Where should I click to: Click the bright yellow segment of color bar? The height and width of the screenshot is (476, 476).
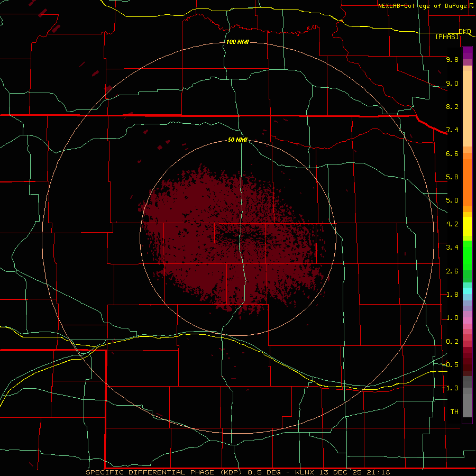point(467,226)
